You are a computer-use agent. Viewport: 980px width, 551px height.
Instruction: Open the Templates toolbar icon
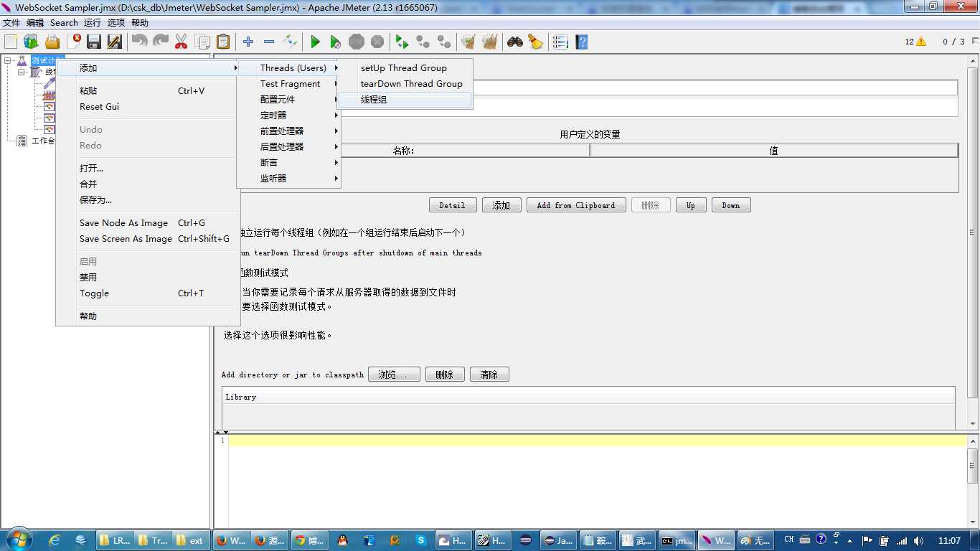click(32, 42)
